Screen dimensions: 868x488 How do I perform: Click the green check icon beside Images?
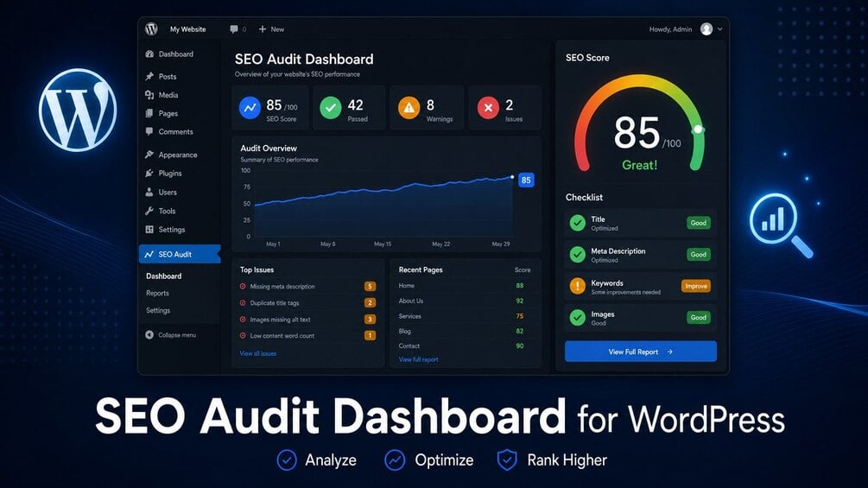[578, 318]
